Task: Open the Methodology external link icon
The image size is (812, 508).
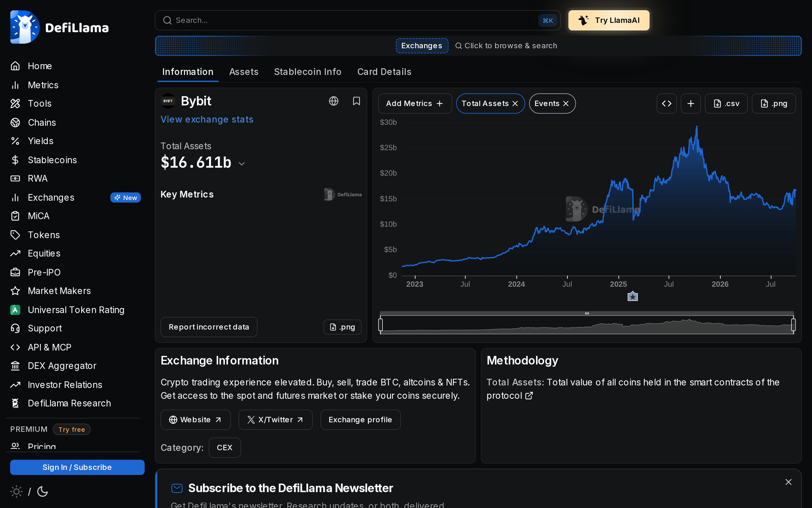Action: pos(529,396)
